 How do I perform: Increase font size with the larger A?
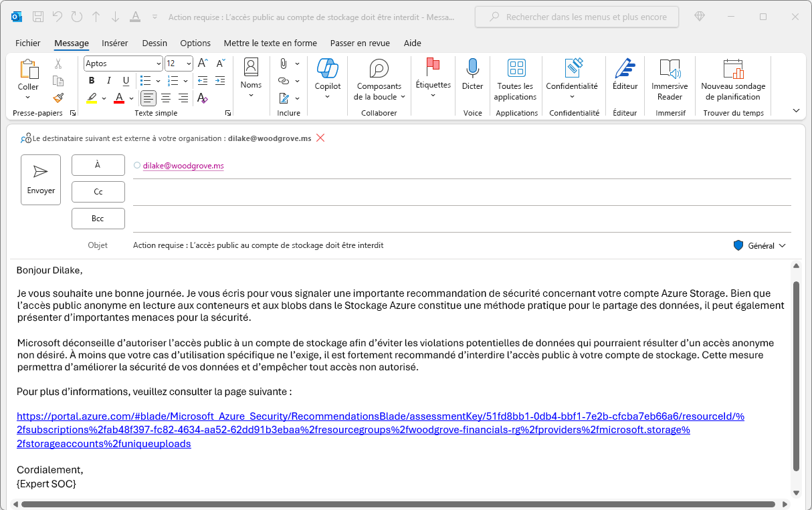click(x=203, y=63)
